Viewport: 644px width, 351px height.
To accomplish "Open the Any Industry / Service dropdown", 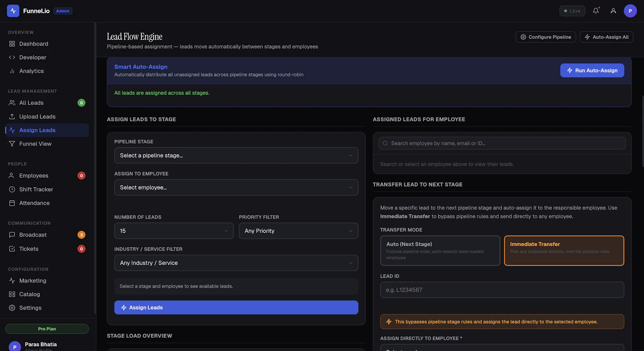I will (236, 263).
